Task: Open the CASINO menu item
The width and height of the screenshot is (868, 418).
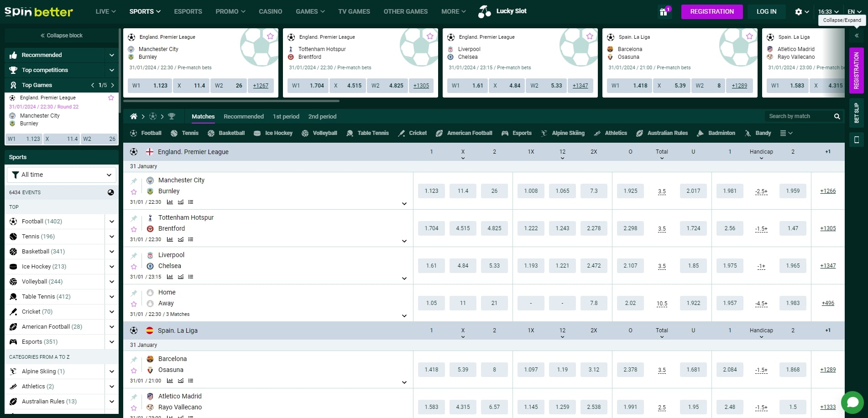Action: coord(270,11)
